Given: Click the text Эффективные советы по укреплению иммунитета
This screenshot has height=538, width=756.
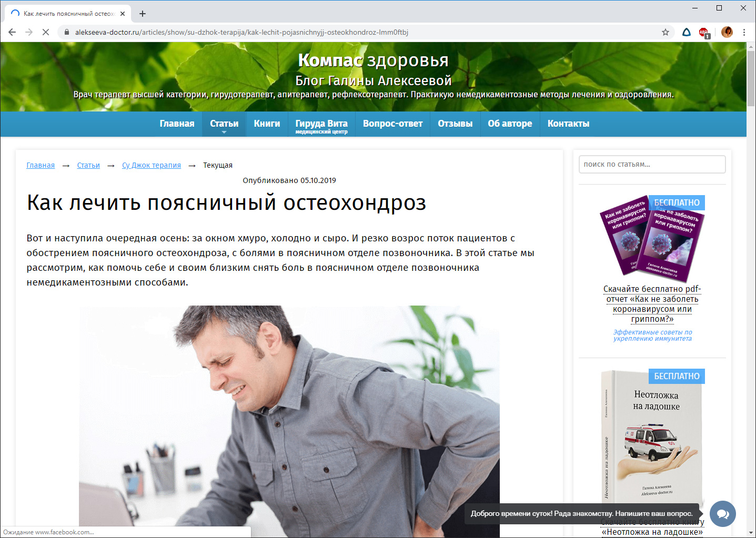Looking at the screenshot, I should pos(652,336).
